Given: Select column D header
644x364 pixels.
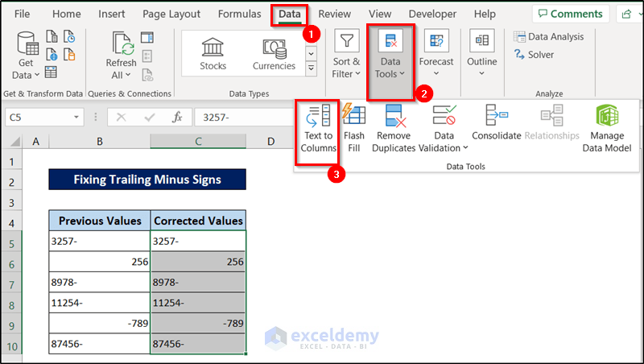Looking at the screenshot, I should [x=270, y=142].
